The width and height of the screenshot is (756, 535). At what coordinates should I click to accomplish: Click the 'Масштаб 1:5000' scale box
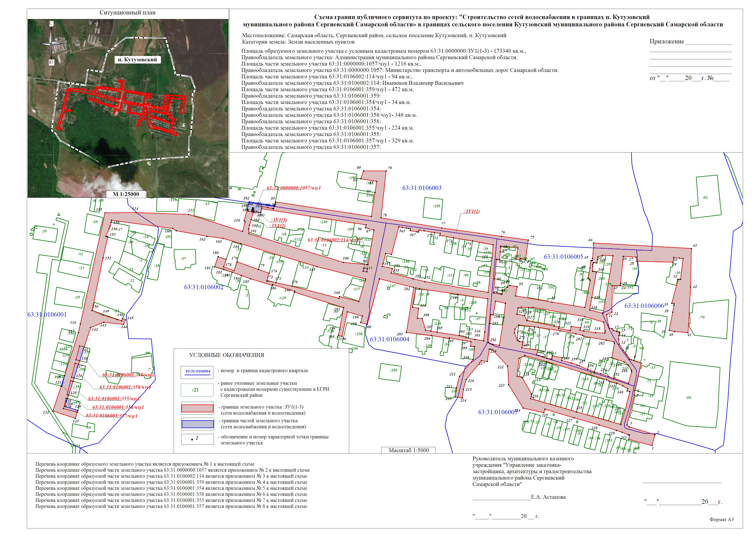pyautogui.click(x=409, y=450)
